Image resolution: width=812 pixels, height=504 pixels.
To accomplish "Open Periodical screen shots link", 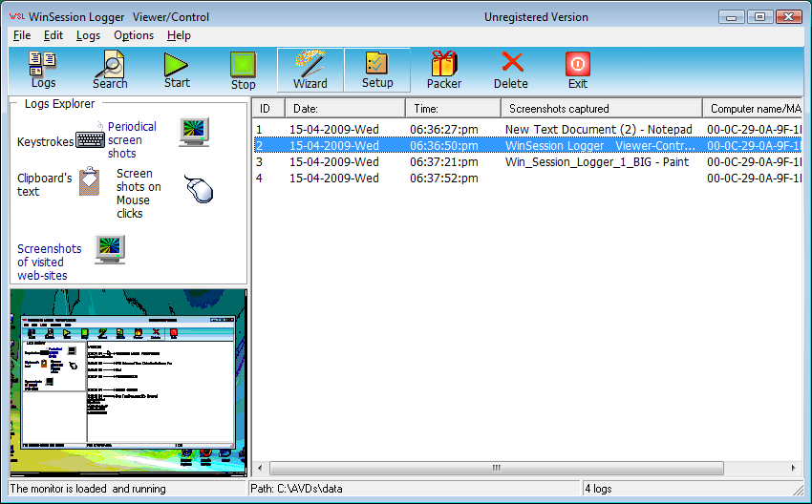I will pos(132,139).
